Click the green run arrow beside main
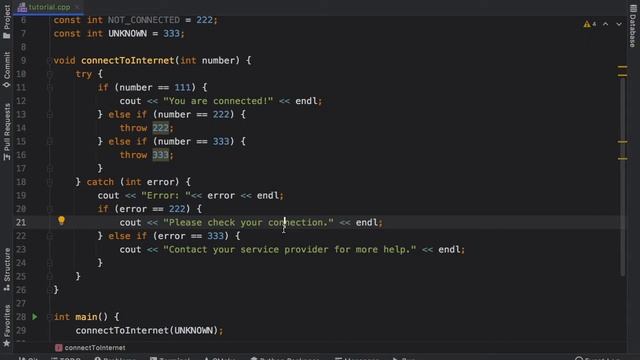This screenshot has height=360, width=640. coord(35,317)
